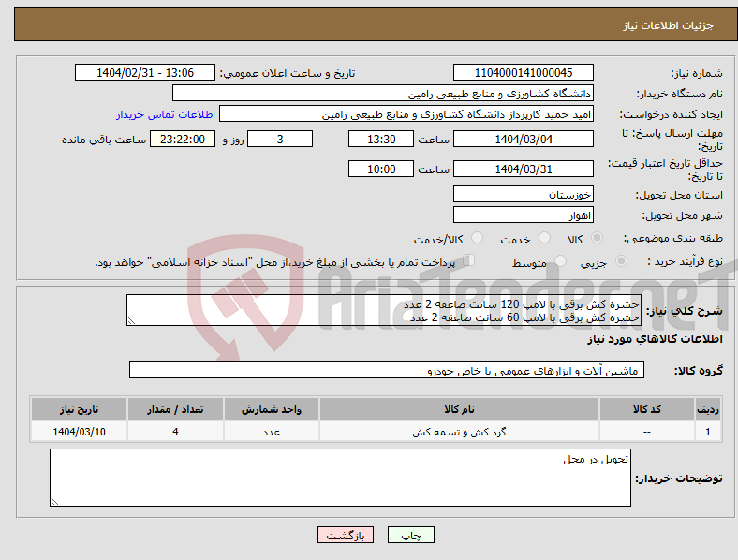Click the remaining days field showing 3

tap(280, 139)
